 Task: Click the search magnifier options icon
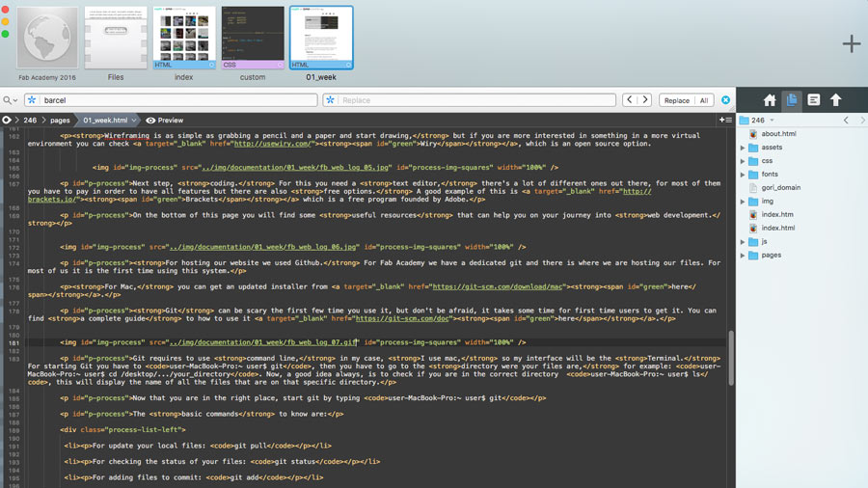(10, 100)
